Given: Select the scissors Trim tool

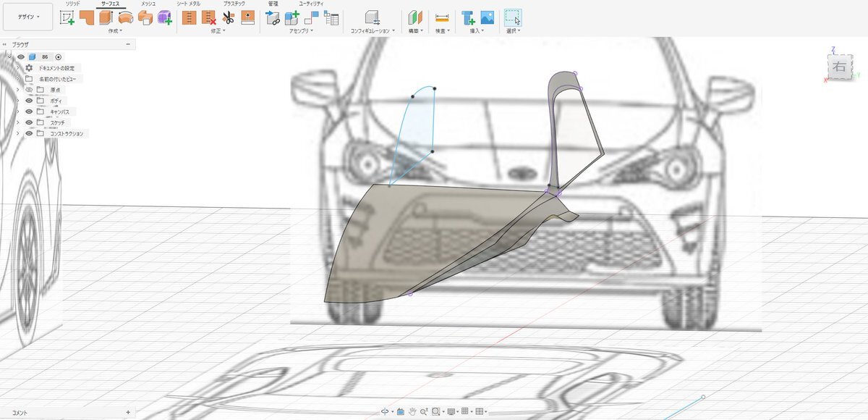Looking at the screenshot, I should click(x=228, y=18).
